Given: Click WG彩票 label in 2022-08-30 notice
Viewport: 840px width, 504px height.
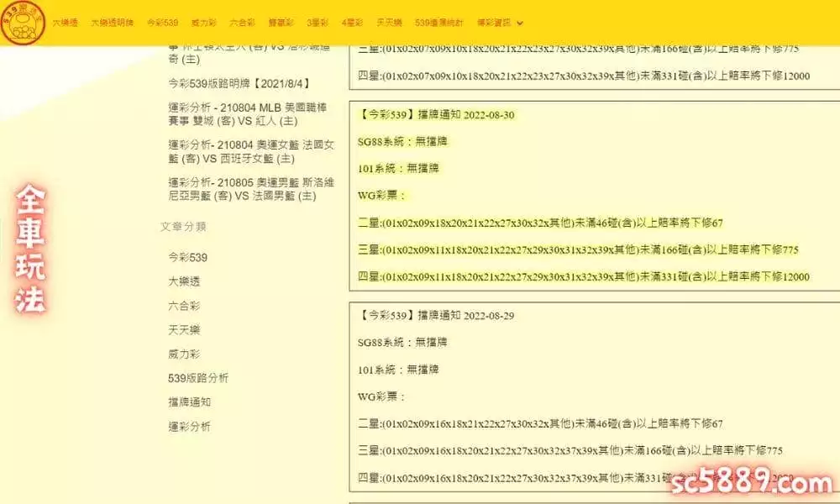Looking at the screenshot, I should pos(381,196).
